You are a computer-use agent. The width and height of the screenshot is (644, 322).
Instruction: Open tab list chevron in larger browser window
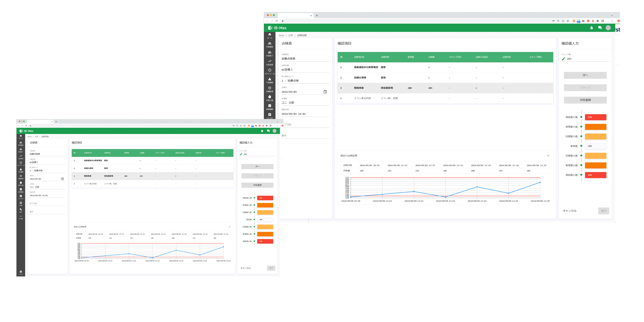(612, 15)
